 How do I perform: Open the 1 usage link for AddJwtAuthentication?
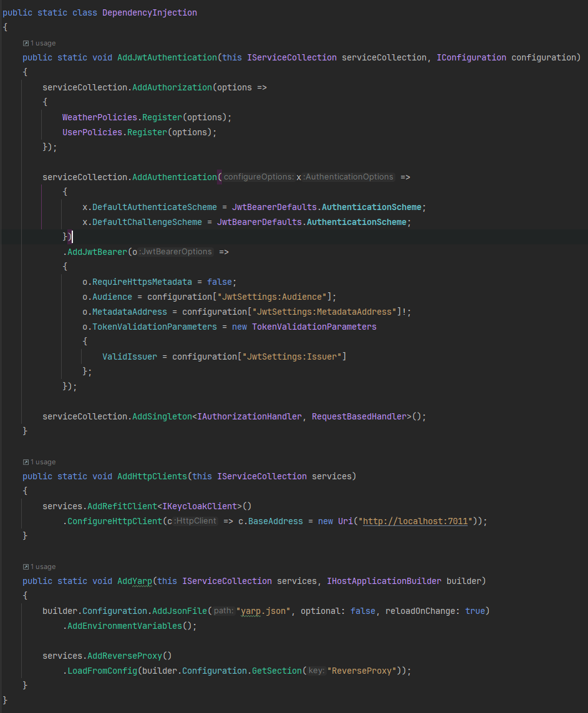click(x=42, y=42)
